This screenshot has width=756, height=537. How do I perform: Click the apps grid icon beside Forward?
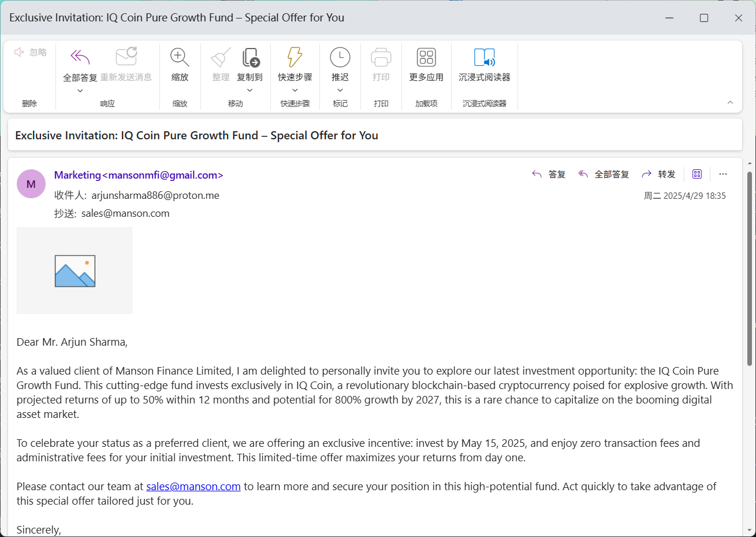tap(697, 174)
